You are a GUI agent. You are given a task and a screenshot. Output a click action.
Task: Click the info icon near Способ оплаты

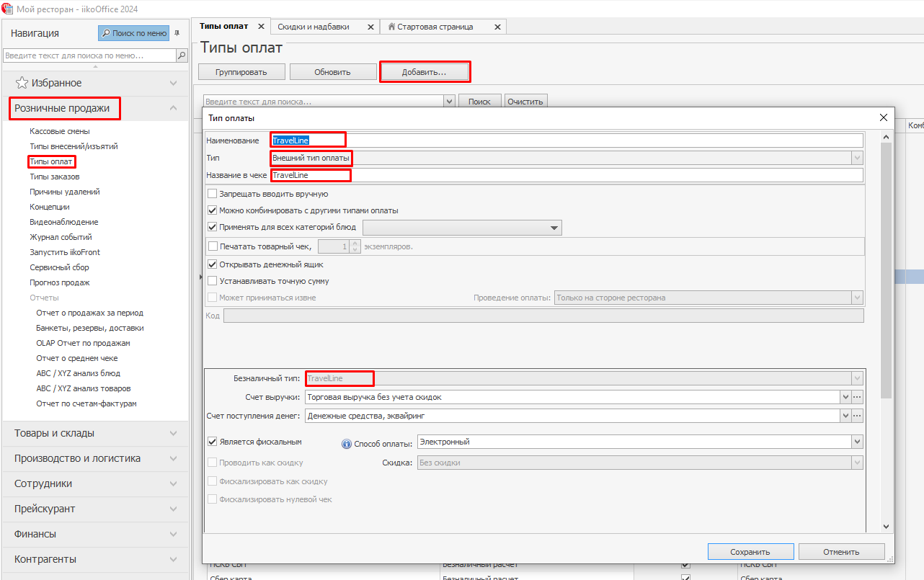pyautogui.click(x=346, y=444)
